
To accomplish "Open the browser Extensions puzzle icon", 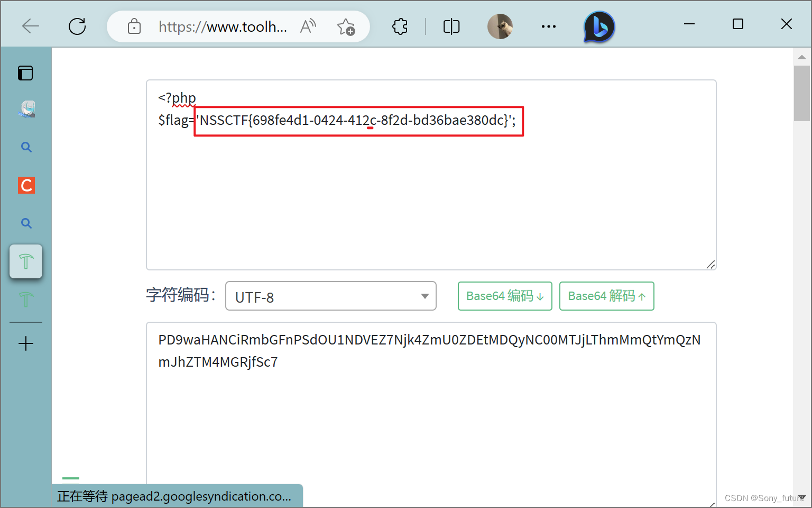I will click(400, 26).
